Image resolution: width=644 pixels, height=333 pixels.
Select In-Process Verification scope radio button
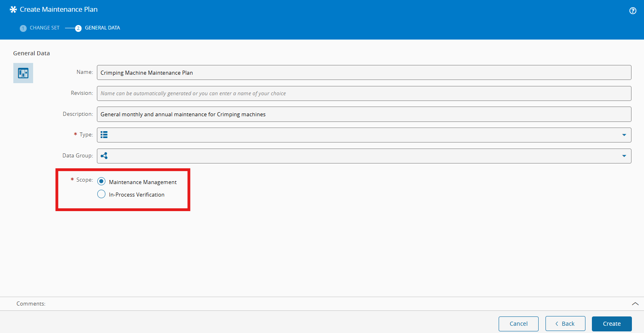pos(101,194)
